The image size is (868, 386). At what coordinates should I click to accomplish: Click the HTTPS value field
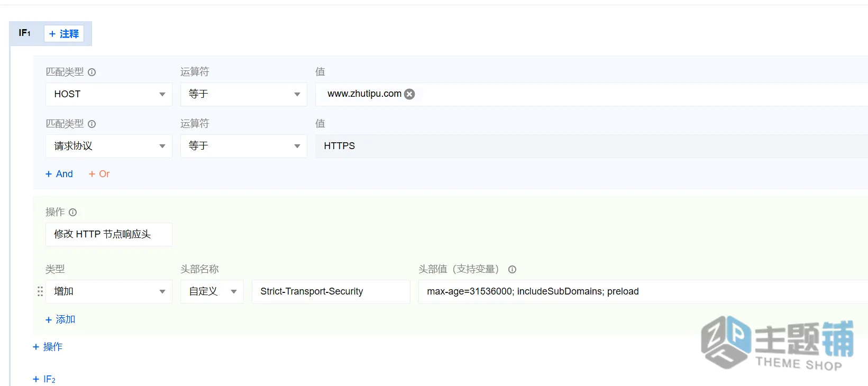tap(591, 146)
